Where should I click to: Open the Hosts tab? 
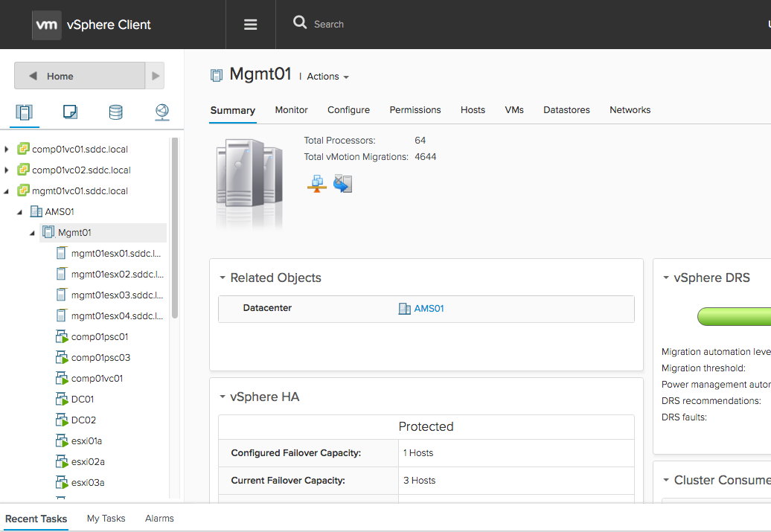click(x=473, y=110)
